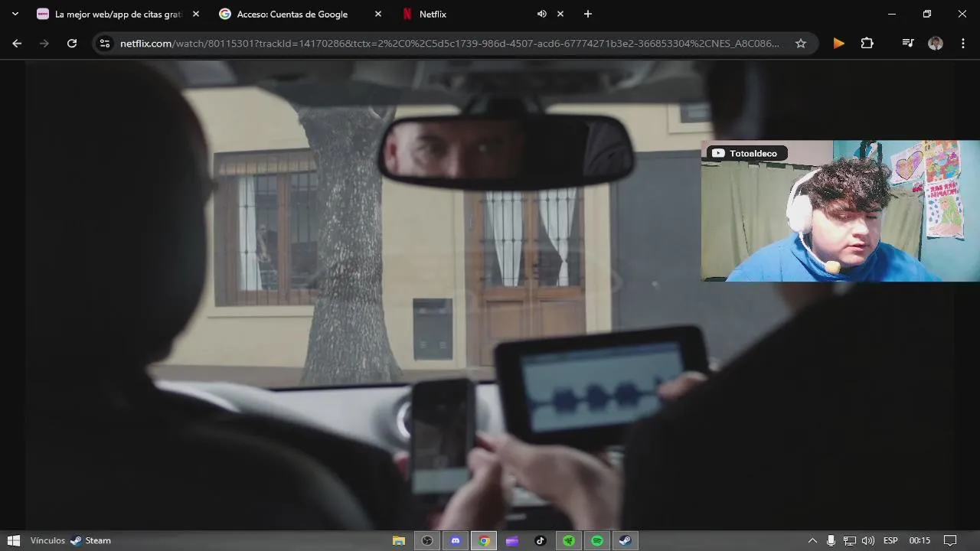The width and height of the screenshot is (980, 551).
Task: Open Spotify from the taskbar
Action: click(597, 540)
